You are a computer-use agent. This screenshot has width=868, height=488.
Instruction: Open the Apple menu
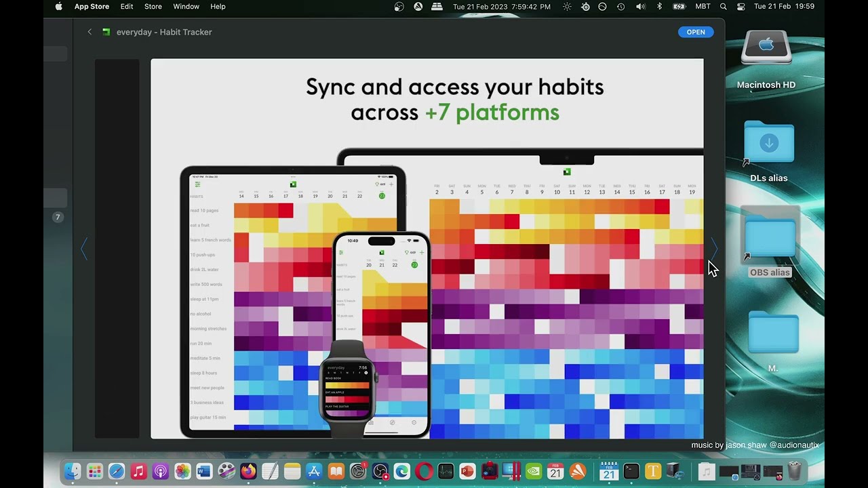pyautogui.click(x=58, y=7)
